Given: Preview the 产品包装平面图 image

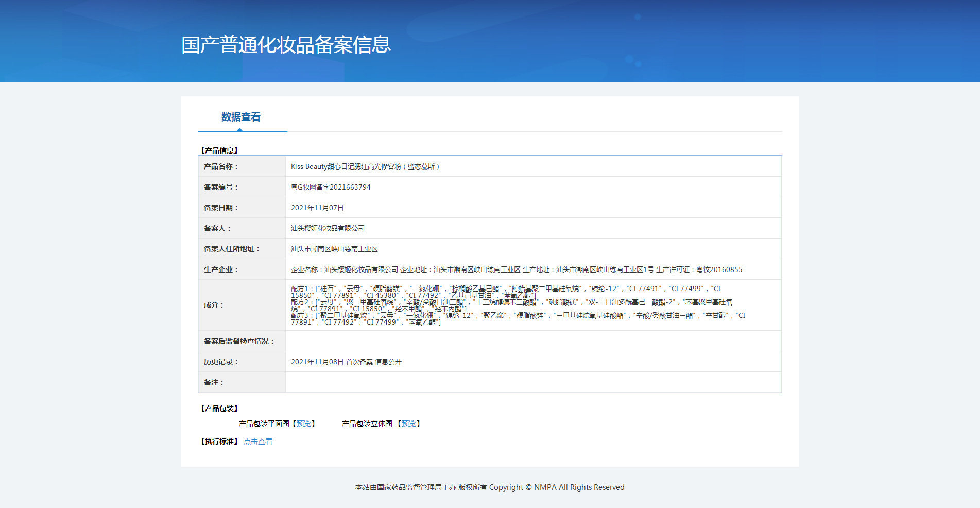Looking at the screenshot, I should point(304,424).
